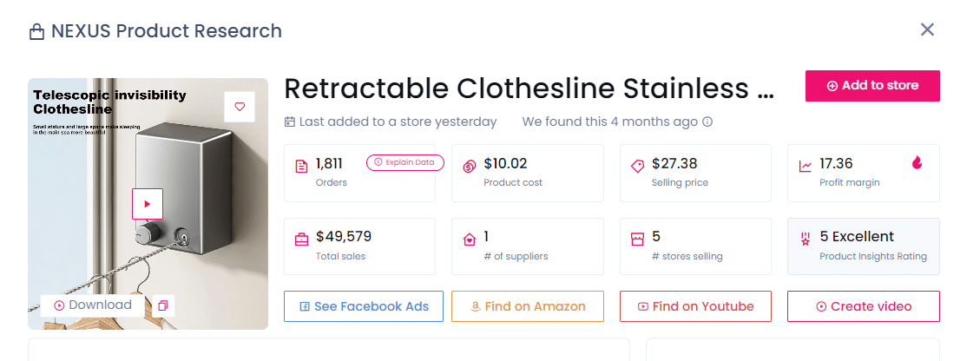The height and width of the screenshot is (361, 980).
Task: Click the orders document icon
Action: 301,167
